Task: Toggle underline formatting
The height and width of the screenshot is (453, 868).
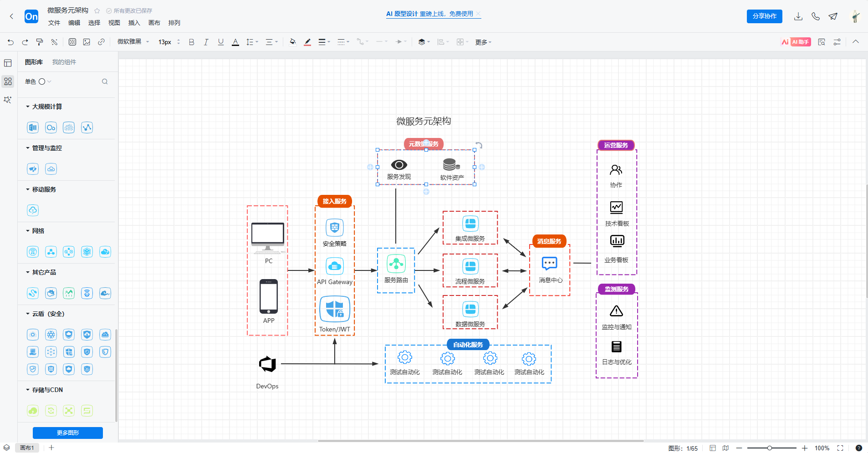Action: click(221, 42)
